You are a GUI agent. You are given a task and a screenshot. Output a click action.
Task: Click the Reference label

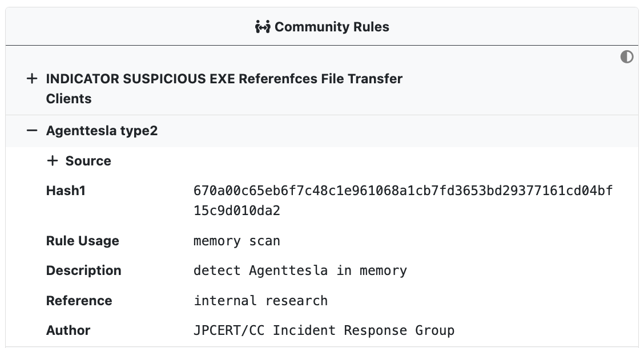(x=79, y=301)
